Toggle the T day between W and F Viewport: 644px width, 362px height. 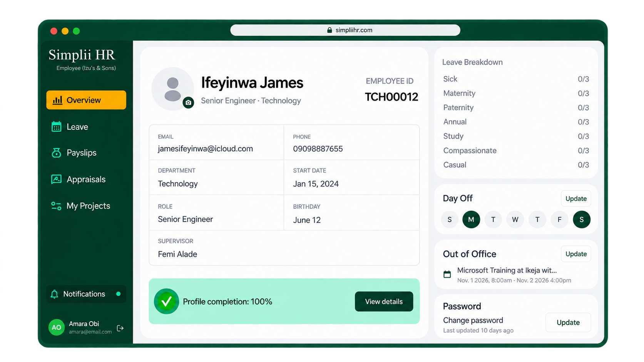(537, 220)
